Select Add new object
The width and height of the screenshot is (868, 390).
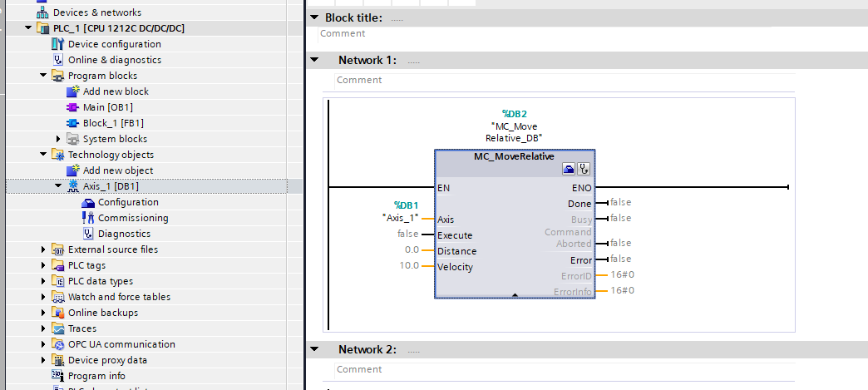tap(118, 170)
